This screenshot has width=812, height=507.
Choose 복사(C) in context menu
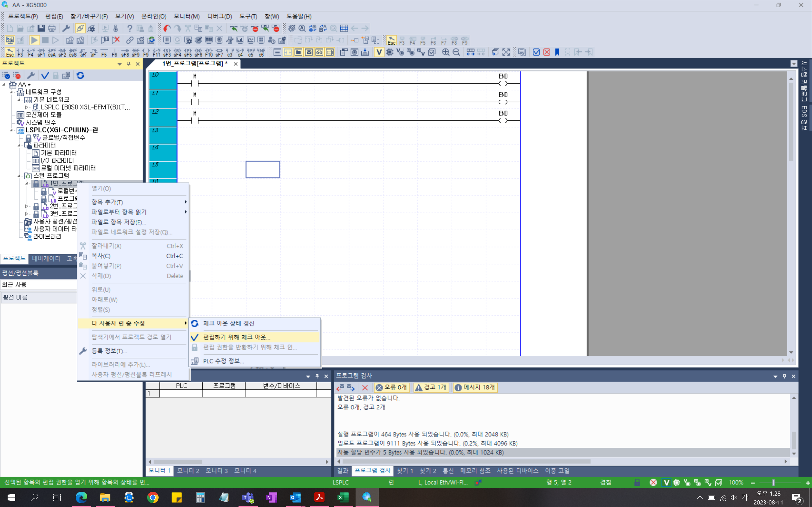click(x=101, y=256)
